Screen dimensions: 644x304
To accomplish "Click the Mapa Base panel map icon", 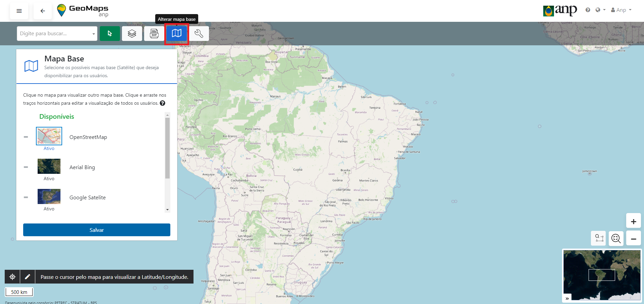I will [31, 66].
